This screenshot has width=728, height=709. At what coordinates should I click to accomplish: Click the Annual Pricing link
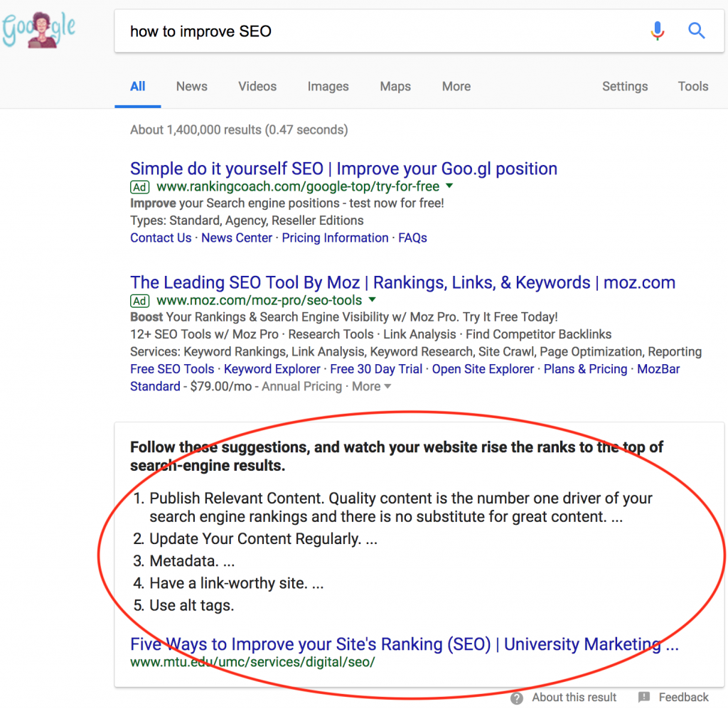(301, 386)
